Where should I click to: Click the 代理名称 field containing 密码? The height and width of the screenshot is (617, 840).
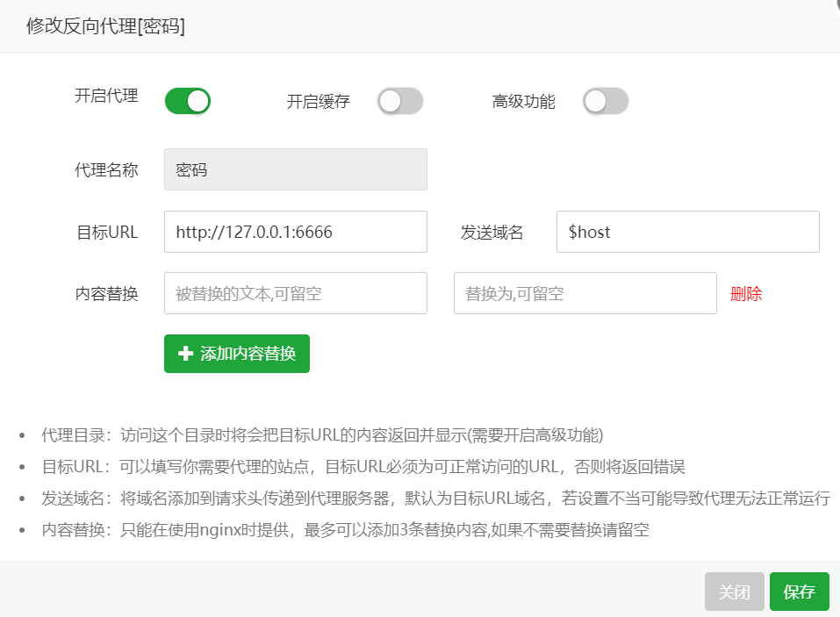click(x=295, y=169)
